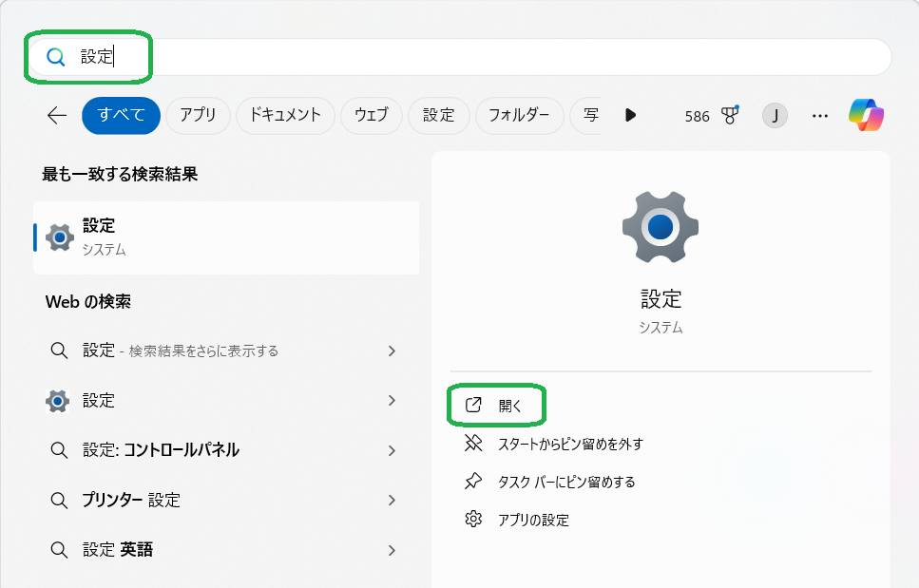Click 開く to open Settings
This screenshot has width=919, height=588.
pyautogui.click(x=509, y=406)
